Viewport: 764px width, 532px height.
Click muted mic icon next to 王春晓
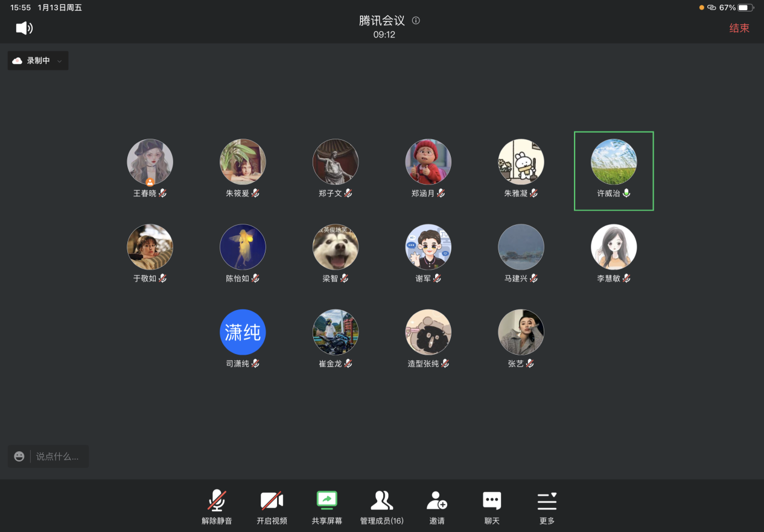tap(162, 193)
